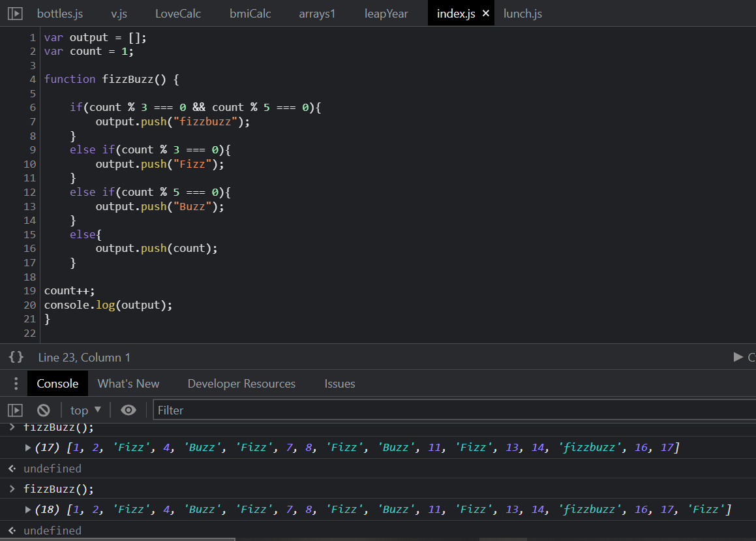Click the "Buzz" string on line 13
This screenshot has height=541, width=756.
click(x=192, y=206)
